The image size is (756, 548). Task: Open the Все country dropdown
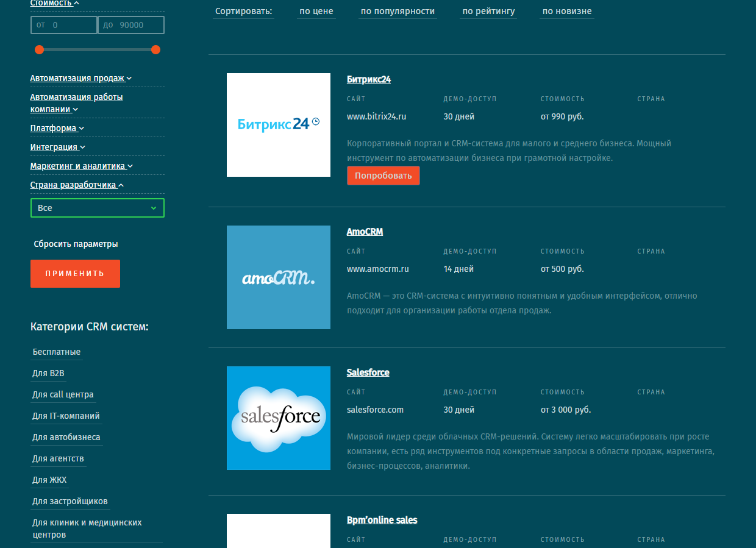98,208
